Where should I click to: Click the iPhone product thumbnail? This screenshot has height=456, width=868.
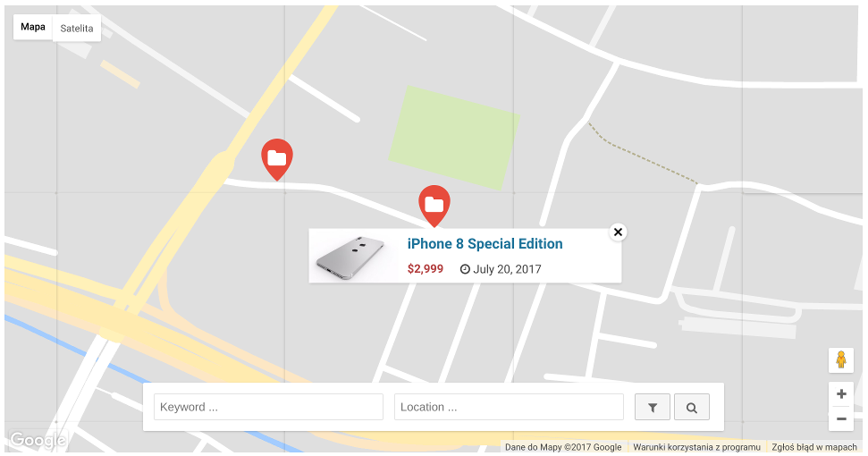350,258
